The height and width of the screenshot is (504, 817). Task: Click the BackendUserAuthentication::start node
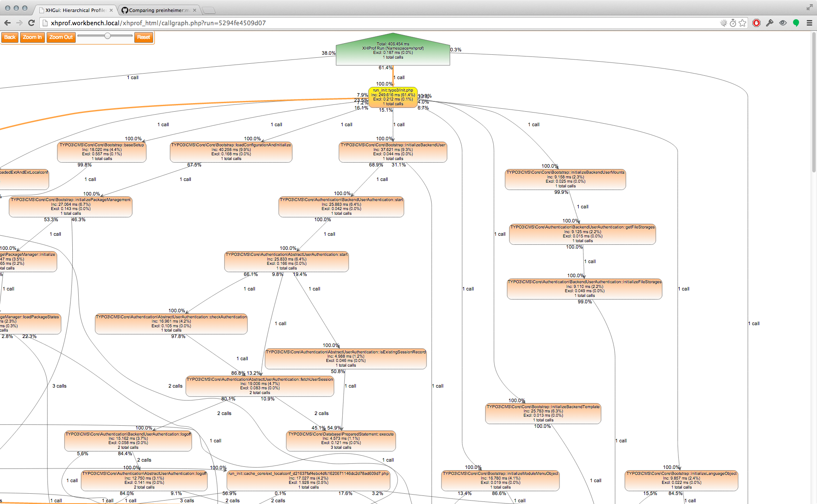tap(341, 207)
